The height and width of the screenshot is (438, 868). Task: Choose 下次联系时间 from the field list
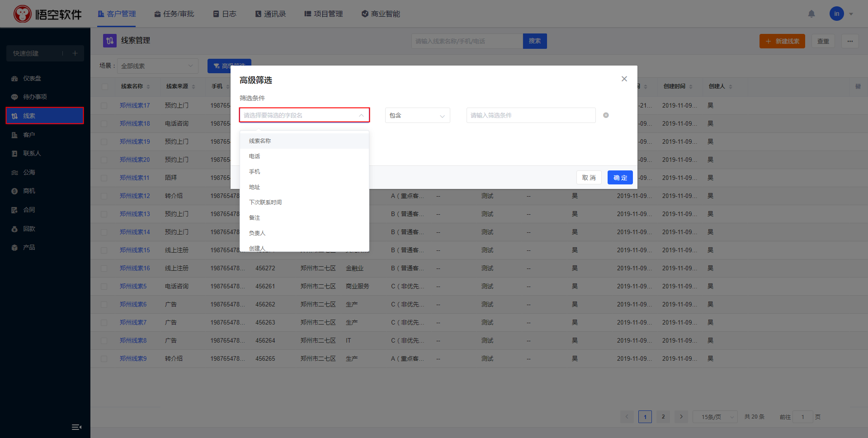(265, 203)
